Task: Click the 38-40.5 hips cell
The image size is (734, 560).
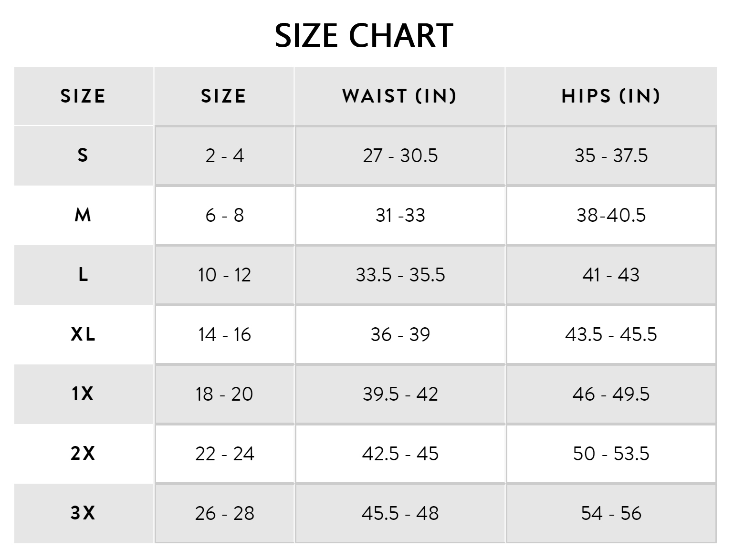Action: (x=611, y=215)
